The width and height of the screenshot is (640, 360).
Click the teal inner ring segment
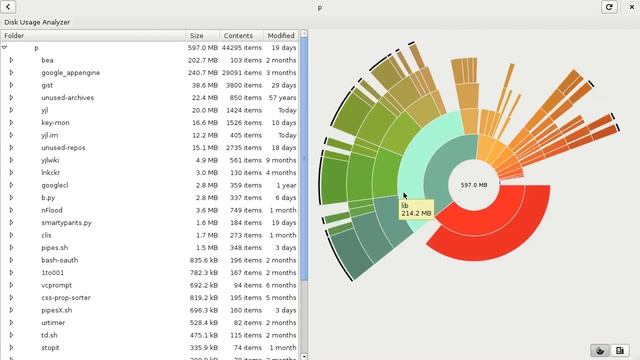(x=443, y=167)
